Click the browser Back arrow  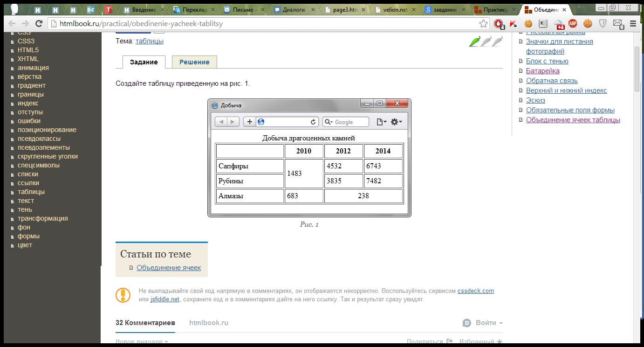point(13,24)
